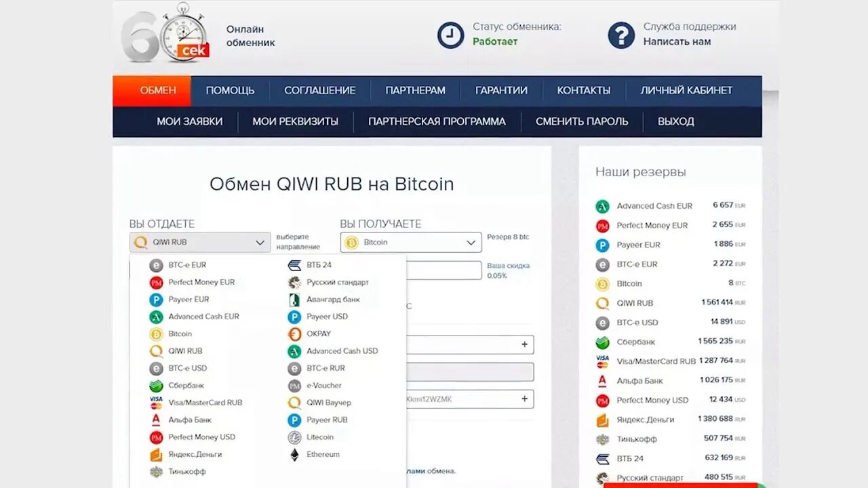Click ВЫХОД to log out
Screen dimensions: 868x488
click(x=676, y=121)
